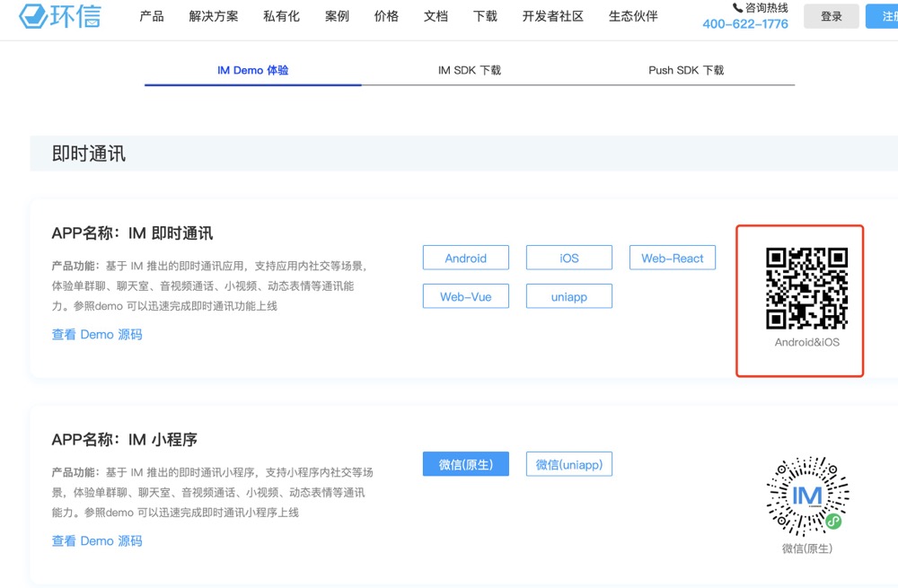Click the hotline number 400-622-1776
The height and width of the screenshot is (588, 898).
pos(745,24)
